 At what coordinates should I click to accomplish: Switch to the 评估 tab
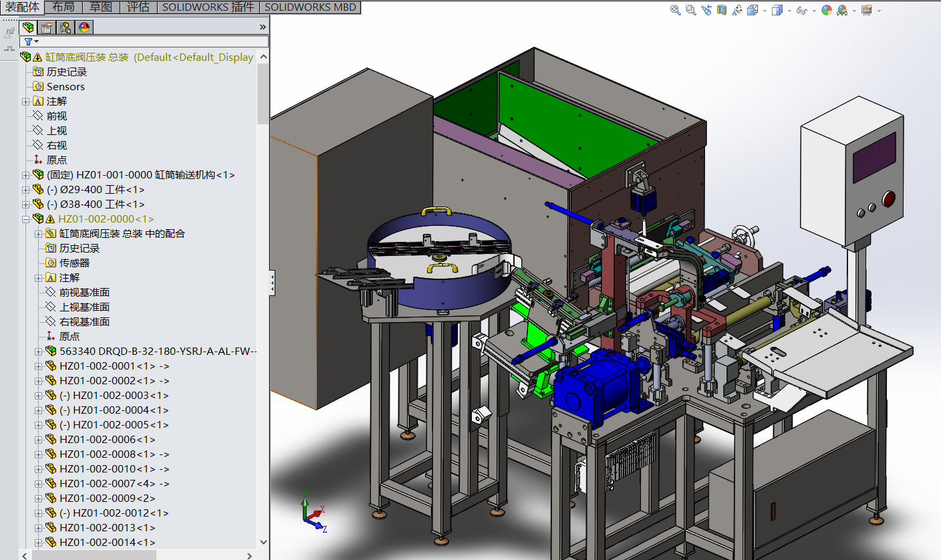pos(138,7)
